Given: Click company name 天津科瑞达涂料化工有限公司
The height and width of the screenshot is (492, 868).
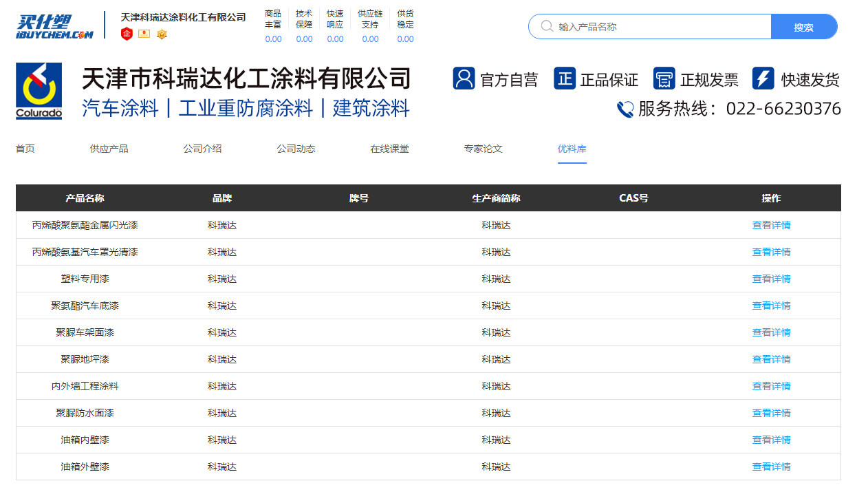Looking at the screenshot, I should click(183, 17).
